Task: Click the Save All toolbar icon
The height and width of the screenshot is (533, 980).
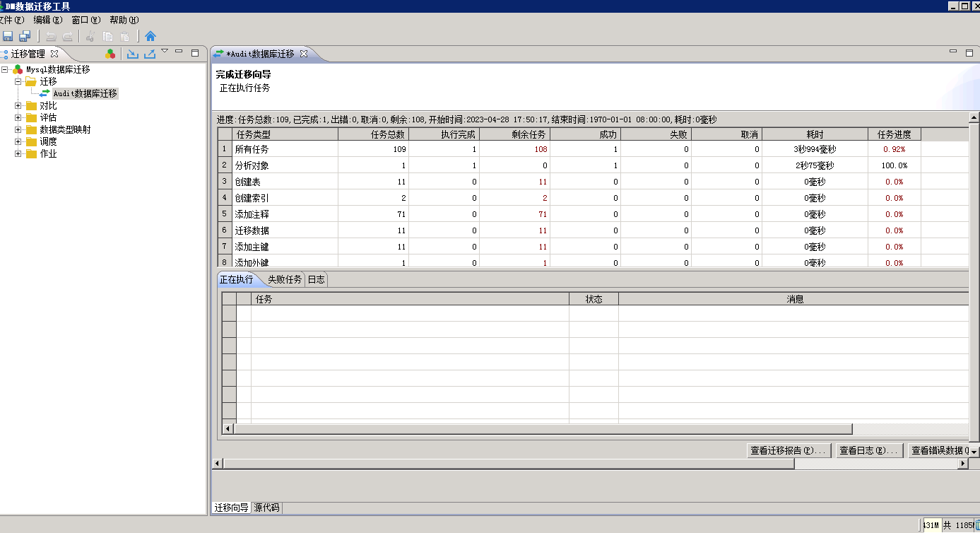Action: coord(25,37)
